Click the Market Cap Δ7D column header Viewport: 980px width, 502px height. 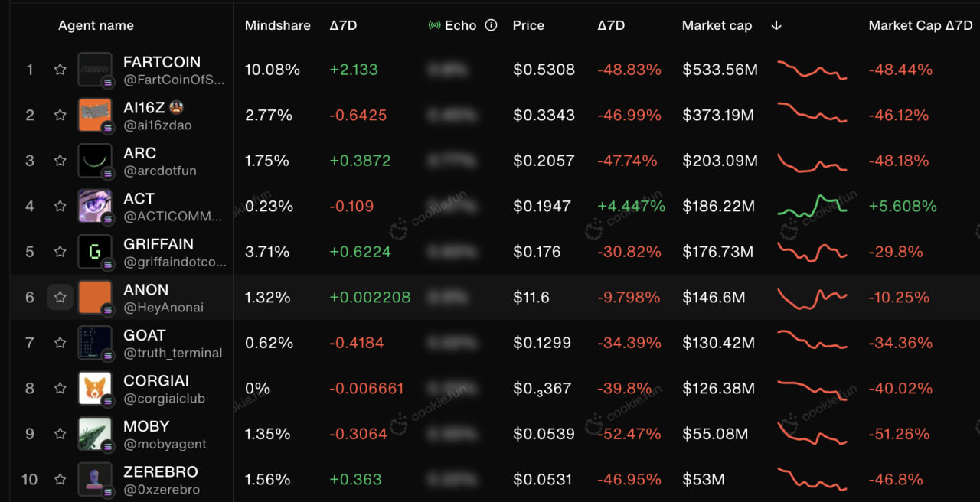[x=920, y=25]
